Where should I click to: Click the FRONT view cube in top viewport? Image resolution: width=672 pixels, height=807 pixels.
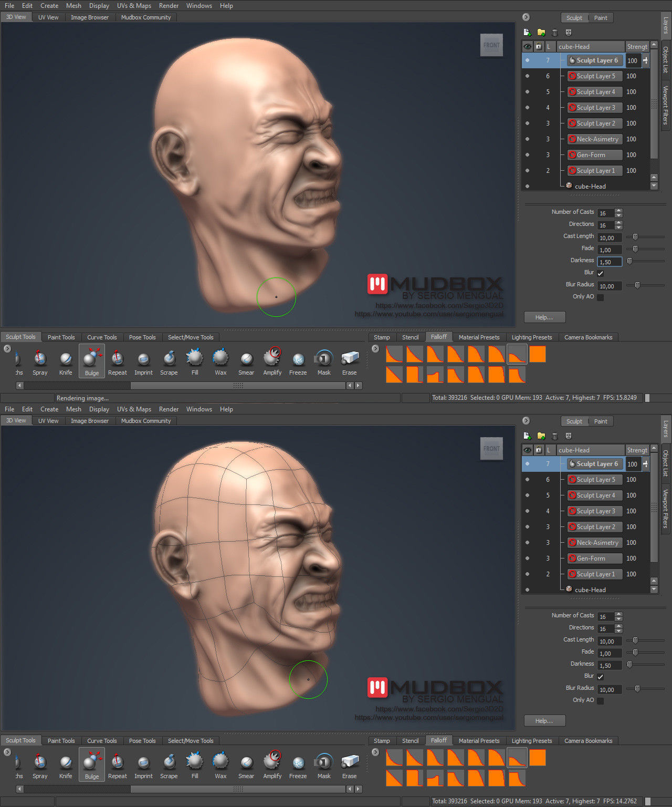[491, 45]
